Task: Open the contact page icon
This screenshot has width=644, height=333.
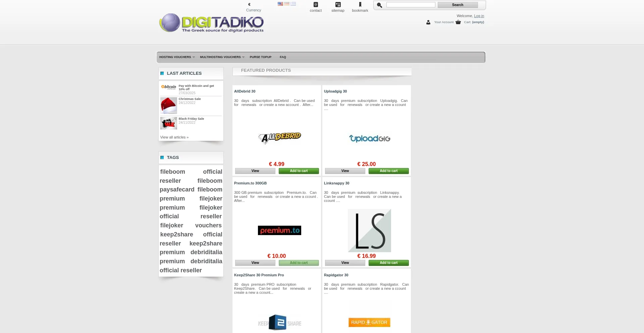Action: point(316,5)
